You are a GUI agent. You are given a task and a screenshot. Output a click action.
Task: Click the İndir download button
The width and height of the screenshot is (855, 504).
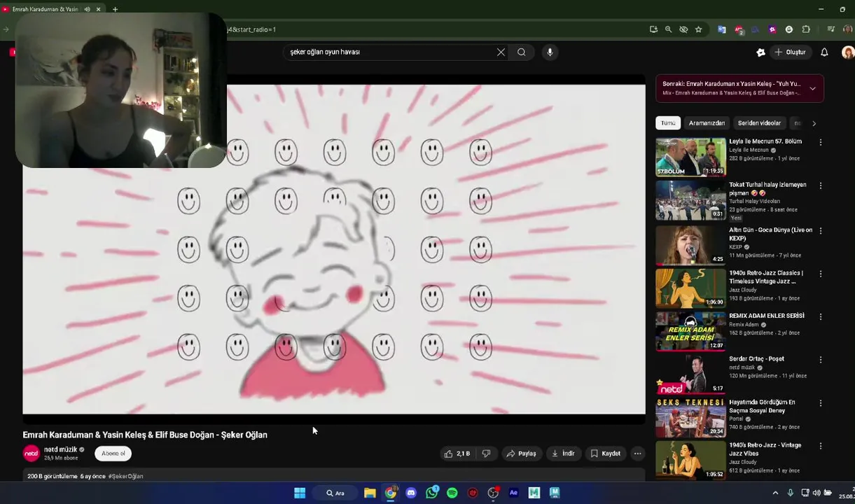pyautogui.click(x=563, y=454)
